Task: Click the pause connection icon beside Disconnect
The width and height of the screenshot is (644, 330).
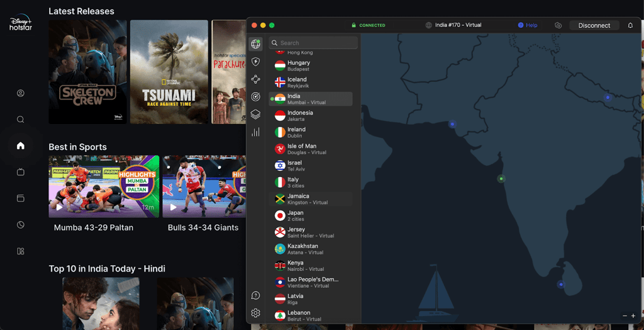Action: pyautogui.click(x=558, y=26)
